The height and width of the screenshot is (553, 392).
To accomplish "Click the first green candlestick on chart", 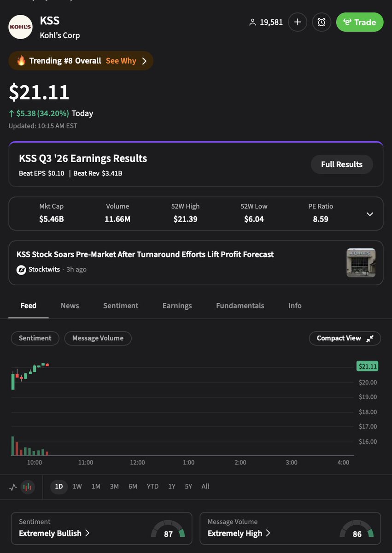I will click(13, 382).
